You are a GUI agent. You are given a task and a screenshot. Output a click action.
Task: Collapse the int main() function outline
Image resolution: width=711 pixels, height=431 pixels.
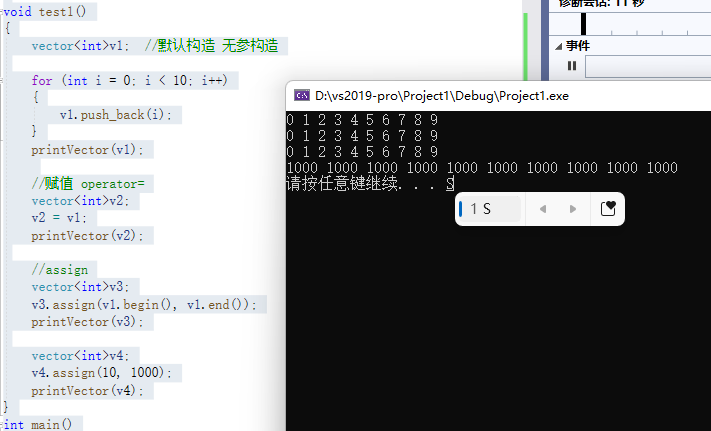2,425
